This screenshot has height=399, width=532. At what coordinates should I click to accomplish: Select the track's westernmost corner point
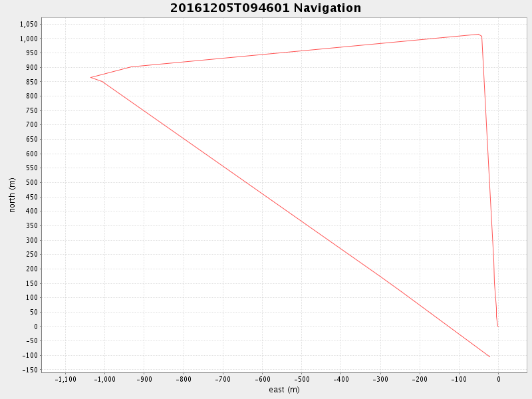(91, 77)
